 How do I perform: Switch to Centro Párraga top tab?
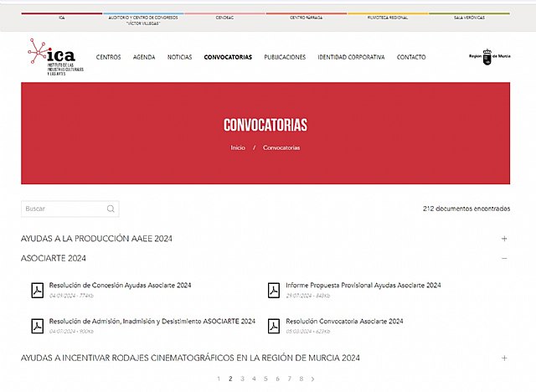click(x=306, y=17)
